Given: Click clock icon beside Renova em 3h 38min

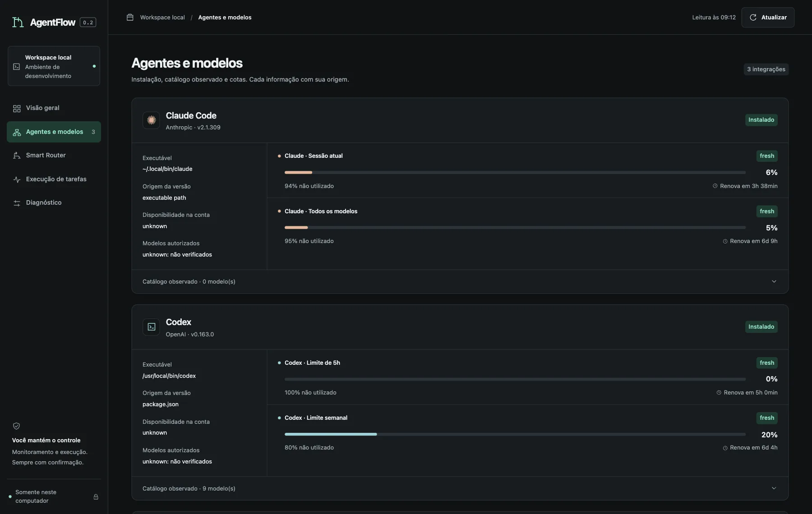Looking at the screenshot, I should coord(715,186).
